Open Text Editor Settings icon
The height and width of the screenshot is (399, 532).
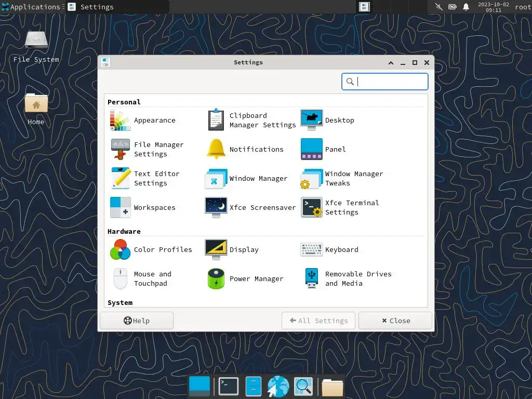point(120,178)
